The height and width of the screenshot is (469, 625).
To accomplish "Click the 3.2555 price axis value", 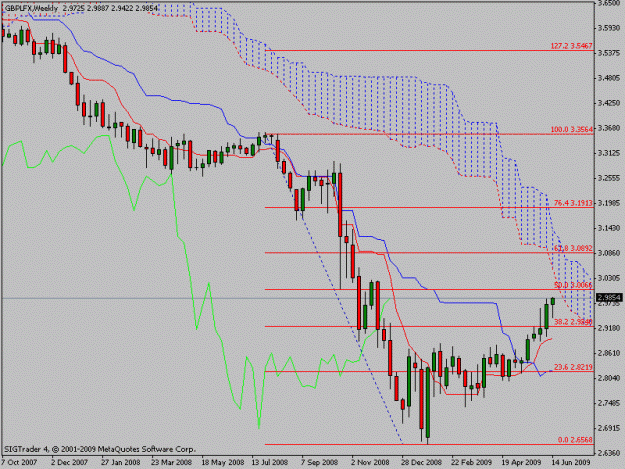I will (609, 178).
